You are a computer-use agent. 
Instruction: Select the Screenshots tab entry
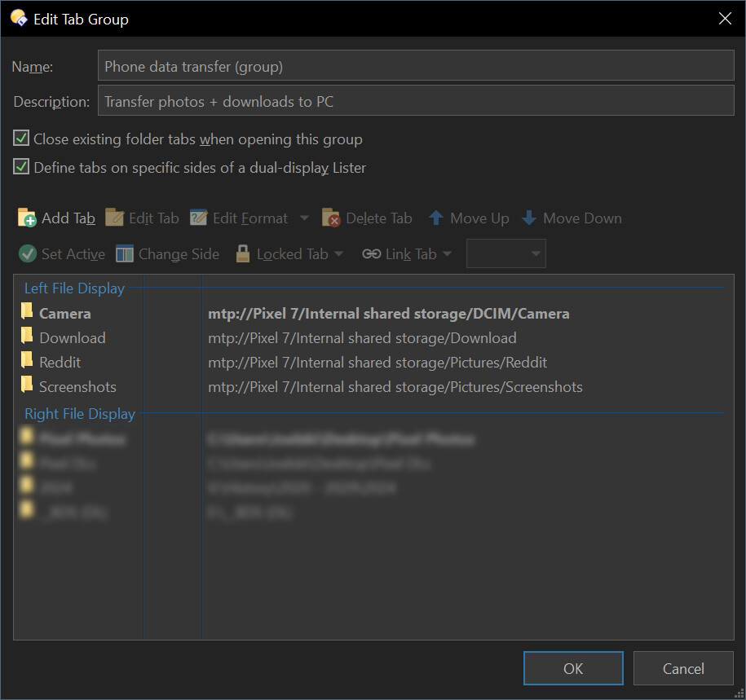click(77, 386)
